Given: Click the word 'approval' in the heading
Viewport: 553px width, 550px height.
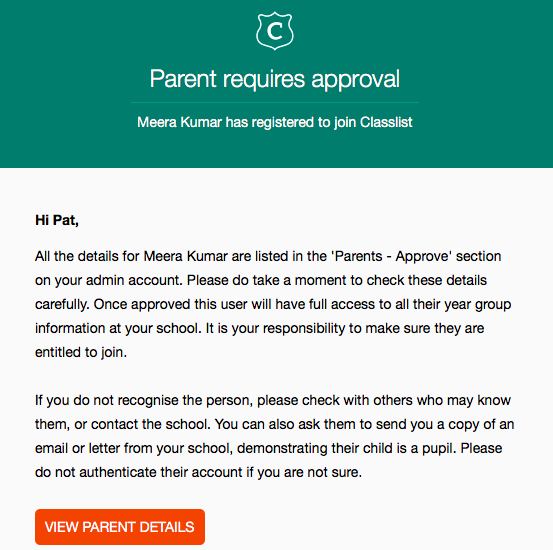Looking at the screenshot, I should [356, 80].
